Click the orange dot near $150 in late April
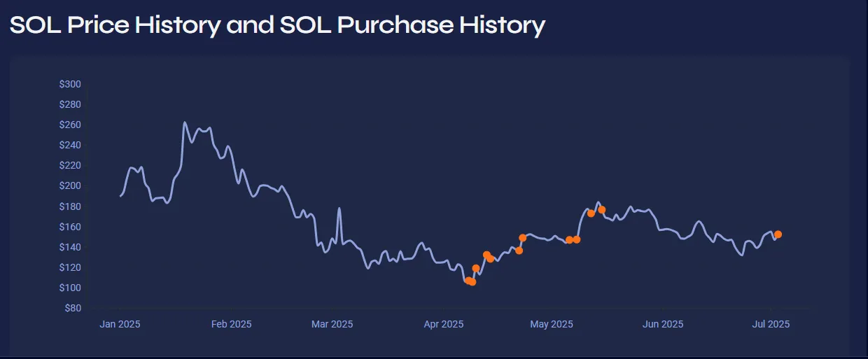 click(x=522, y=238)
